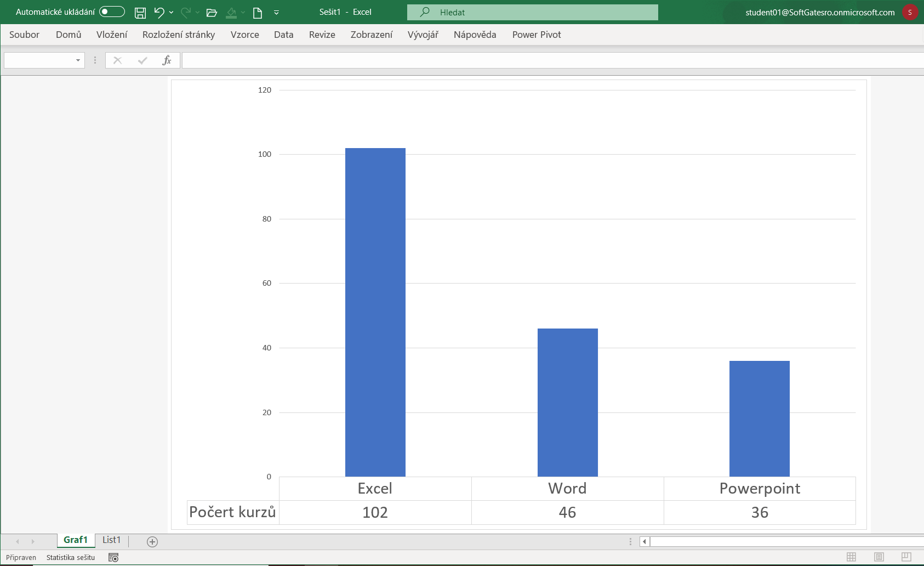Open the Revize tab
This screenshot has height=566, width=924.
coord(322,35)
